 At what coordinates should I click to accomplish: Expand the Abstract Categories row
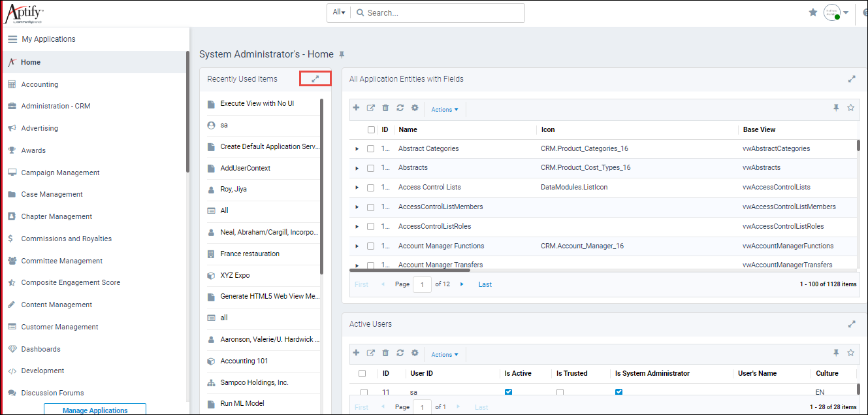pos(356,148)
